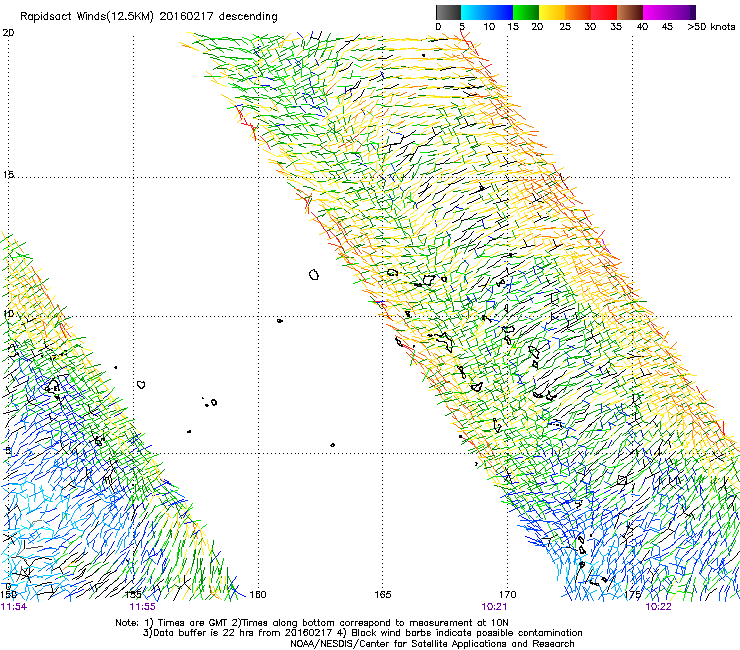The width and height of the screenshot is (740, 650).
Task: Click the longitude label '175'
Action: coord(632,594)
